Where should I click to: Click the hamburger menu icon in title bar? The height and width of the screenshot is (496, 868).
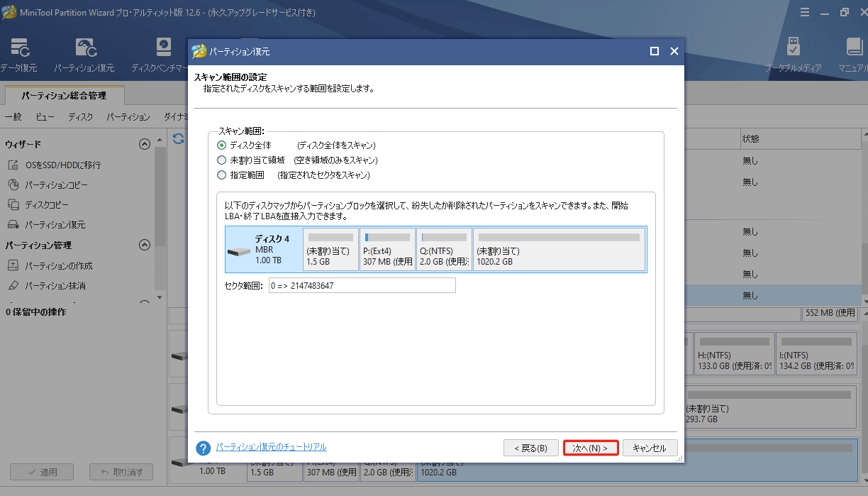point(804,12)
